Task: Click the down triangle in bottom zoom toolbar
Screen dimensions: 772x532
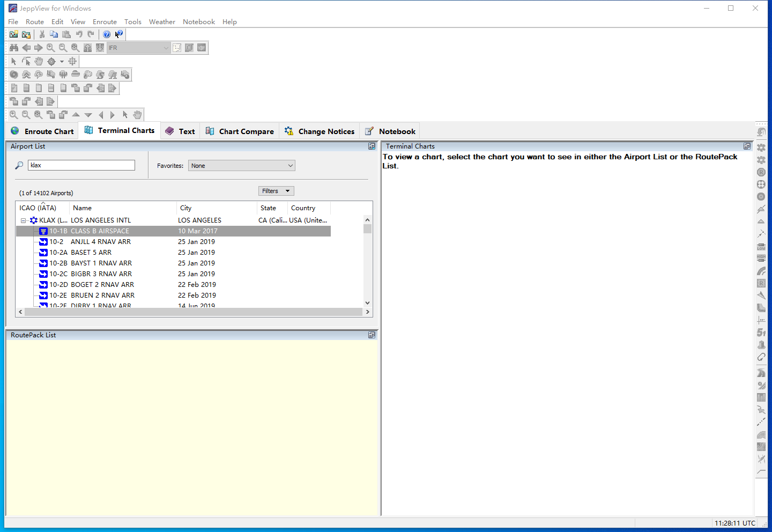Action: [x=88, y=115]
